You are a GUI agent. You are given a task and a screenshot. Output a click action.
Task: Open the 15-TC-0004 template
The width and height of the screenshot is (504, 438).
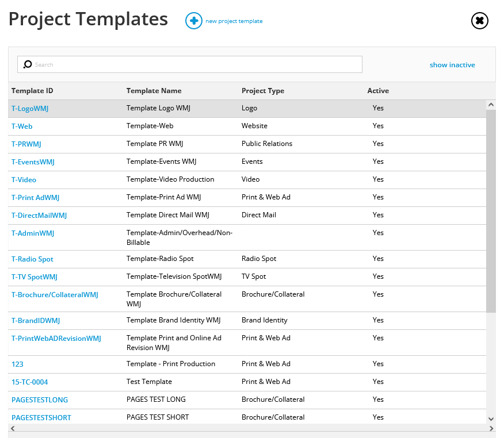click(x=29, y=382)
